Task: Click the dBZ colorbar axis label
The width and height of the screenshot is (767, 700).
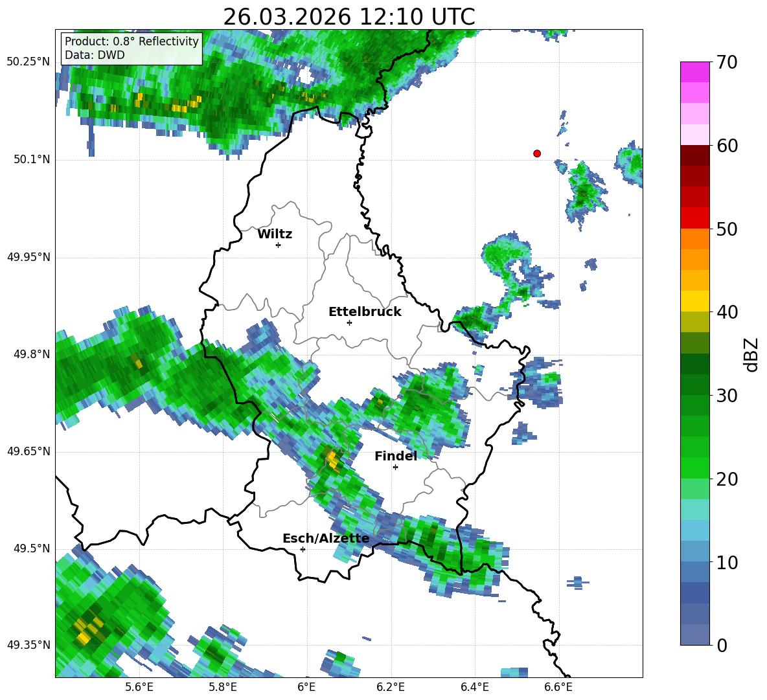Action: point(751,354)
